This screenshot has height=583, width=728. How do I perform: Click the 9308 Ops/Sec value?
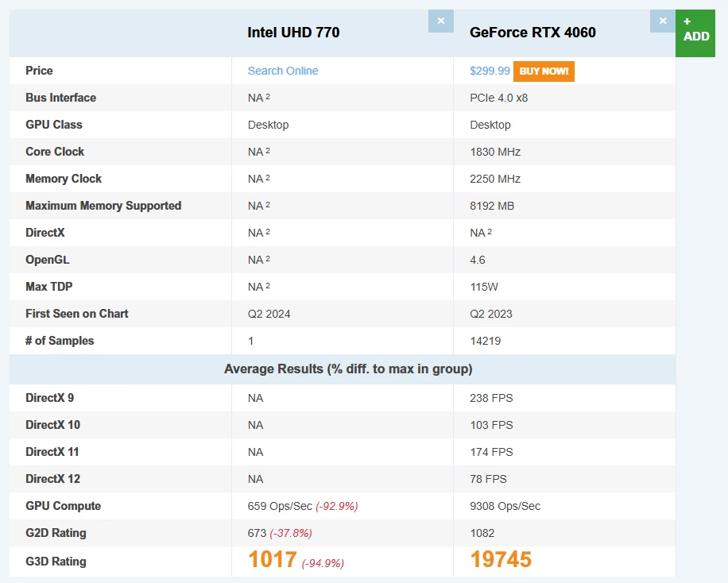(x=505, y=506)
